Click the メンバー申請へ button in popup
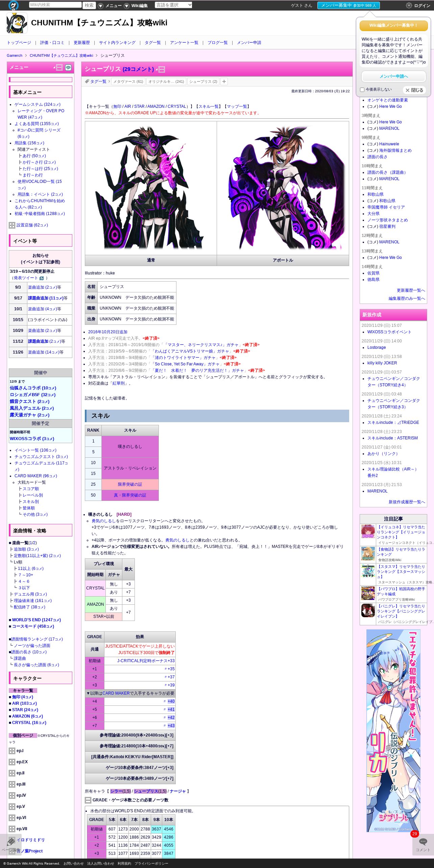The width and height of the screenshot is (434, 868). [394, 76]
